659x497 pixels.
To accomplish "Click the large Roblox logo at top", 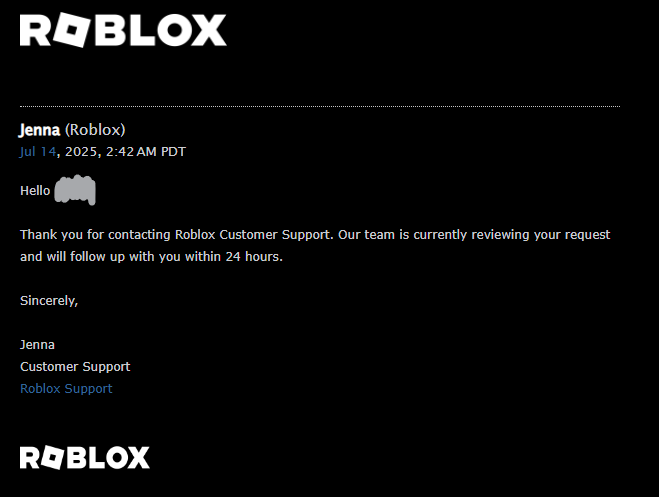I will [x=123, y=30].
